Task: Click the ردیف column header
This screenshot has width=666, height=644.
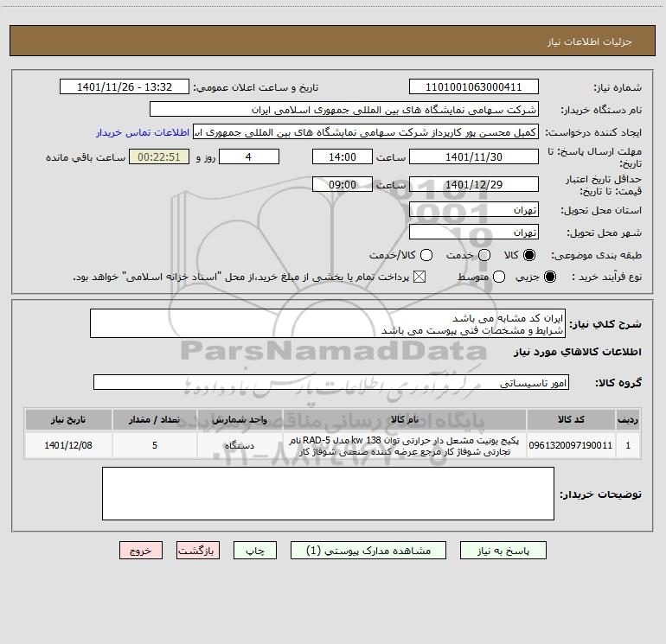Action: pyautogui.click(x=628, y=419)
